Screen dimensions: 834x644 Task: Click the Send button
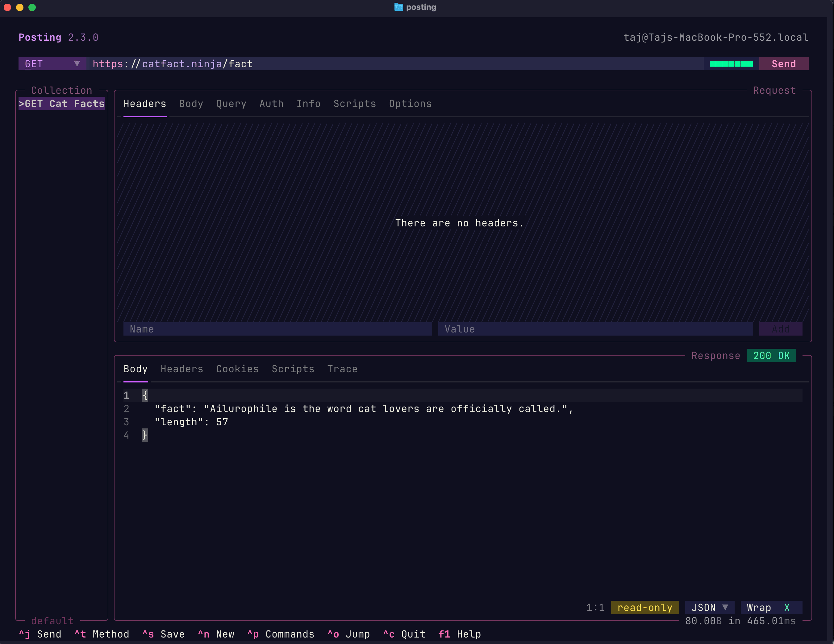784,64
